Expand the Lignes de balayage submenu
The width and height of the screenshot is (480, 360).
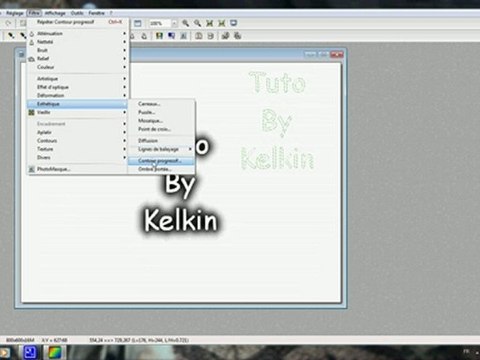(x=161, y=149)
